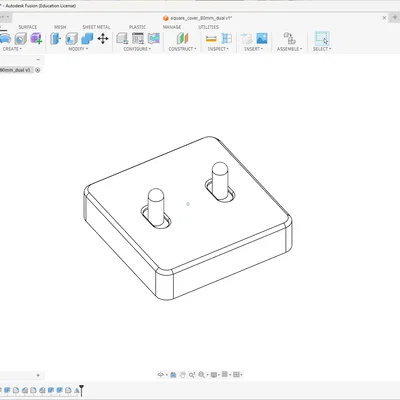This screenshot has height=400, width=400.
Task: Open the Change Parameters table icon
Action: coord(138,39)
